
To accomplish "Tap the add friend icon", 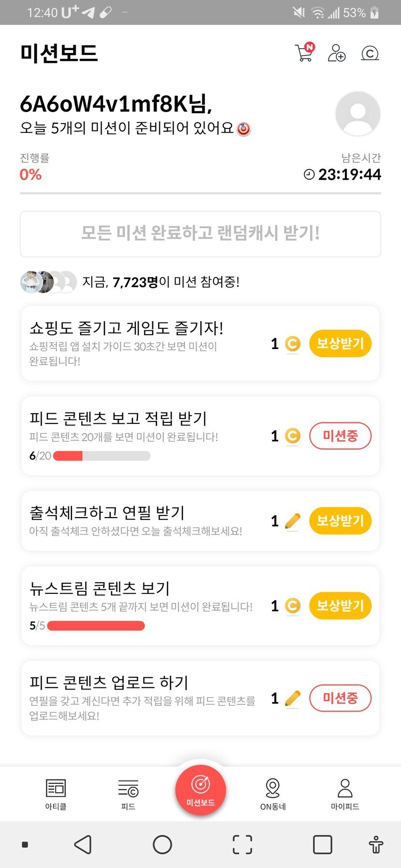I will click(x=337, y=53).
